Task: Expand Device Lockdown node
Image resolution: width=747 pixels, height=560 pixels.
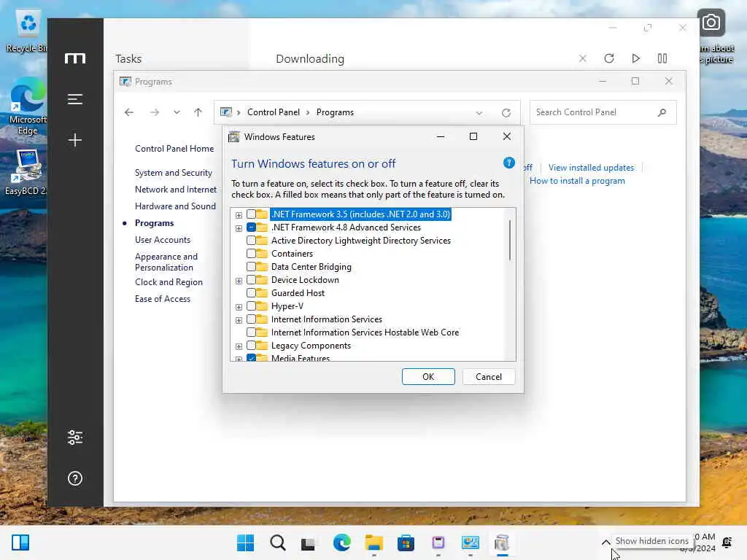Action: 239,281
